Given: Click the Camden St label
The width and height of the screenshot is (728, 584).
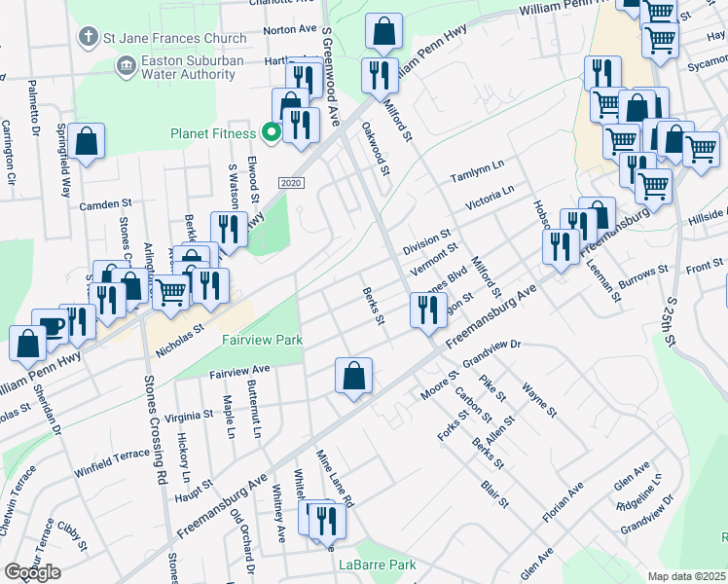Looking at the screenshot, I should pyautogui.click(x=105, y=204).
